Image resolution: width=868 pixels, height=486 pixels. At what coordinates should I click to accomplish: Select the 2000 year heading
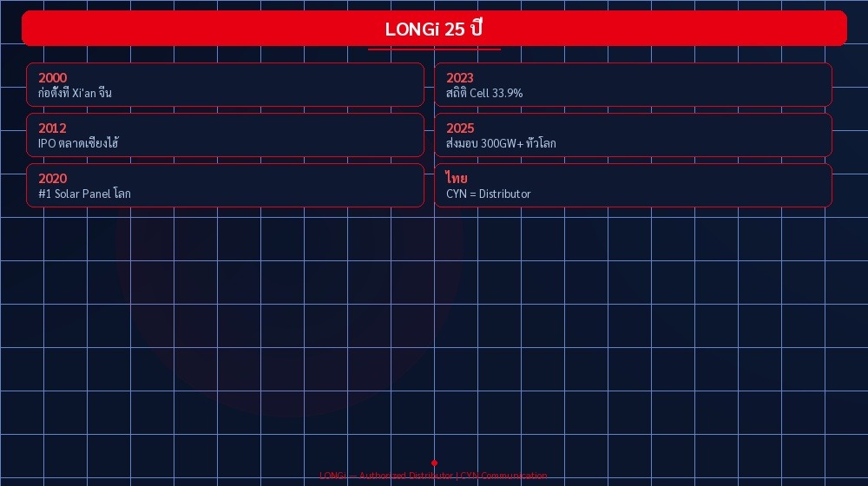pyautogui.click(x=53, y=78)
